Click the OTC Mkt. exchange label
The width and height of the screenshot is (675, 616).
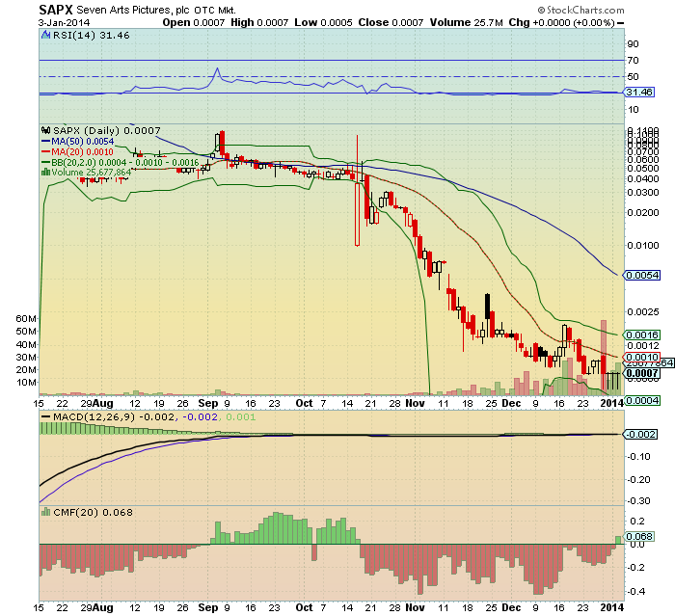214,10
